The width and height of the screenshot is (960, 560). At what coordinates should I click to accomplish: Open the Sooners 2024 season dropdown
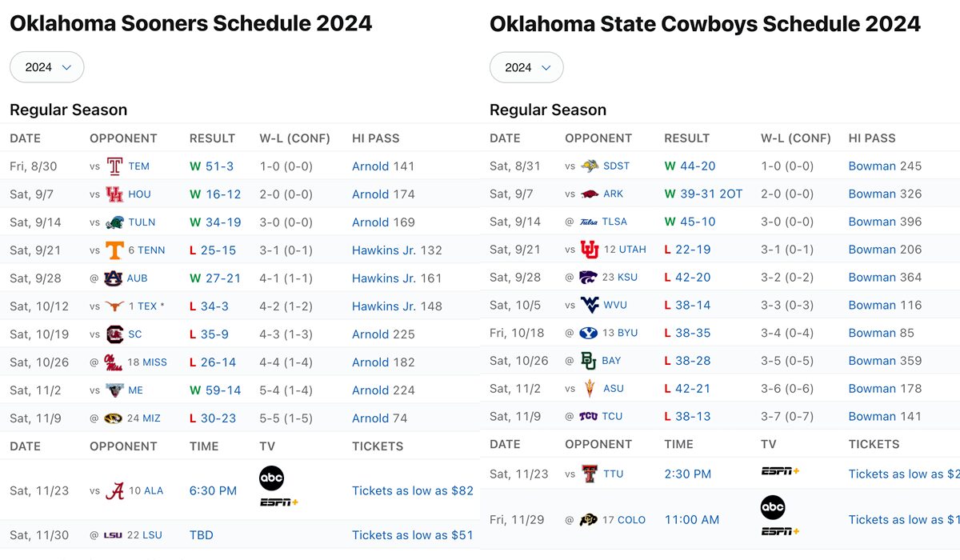click(x=47, y=67)
